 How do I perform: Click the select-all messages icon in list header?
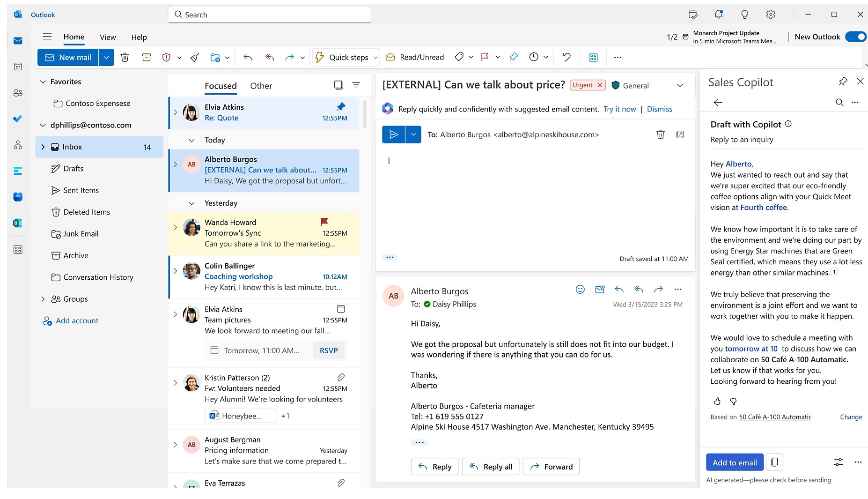(x=338, y=85)
